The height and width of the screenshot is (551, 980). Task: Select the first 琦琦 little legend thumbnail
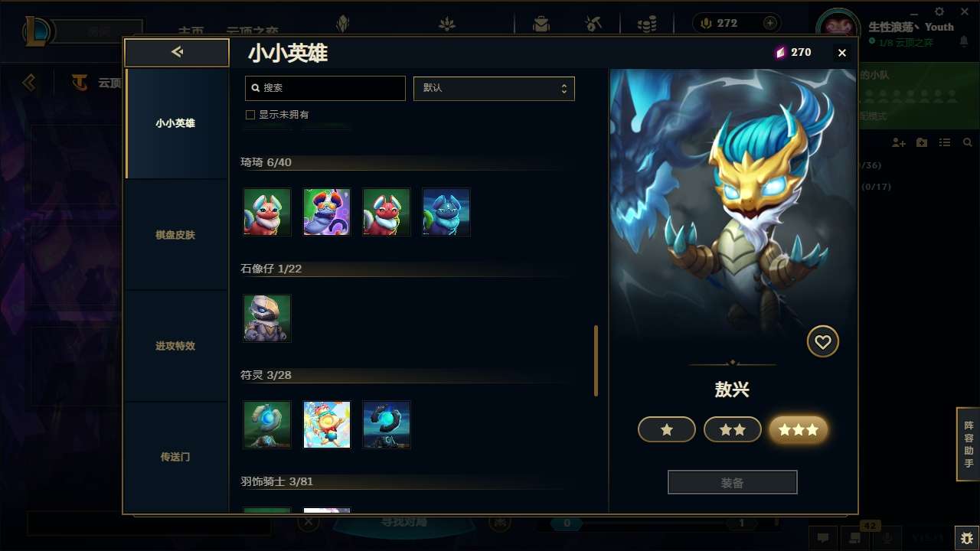267,212
